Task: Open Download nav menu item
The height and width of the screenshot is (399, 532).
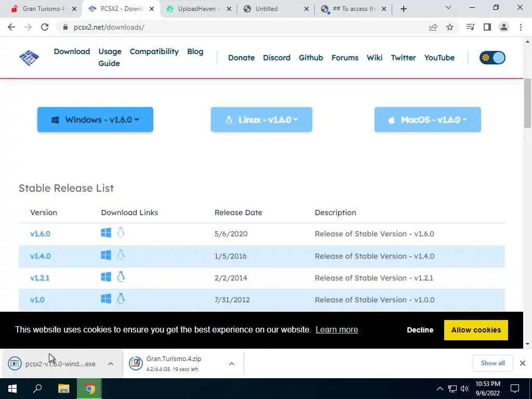Action: [x=72, y=51]
